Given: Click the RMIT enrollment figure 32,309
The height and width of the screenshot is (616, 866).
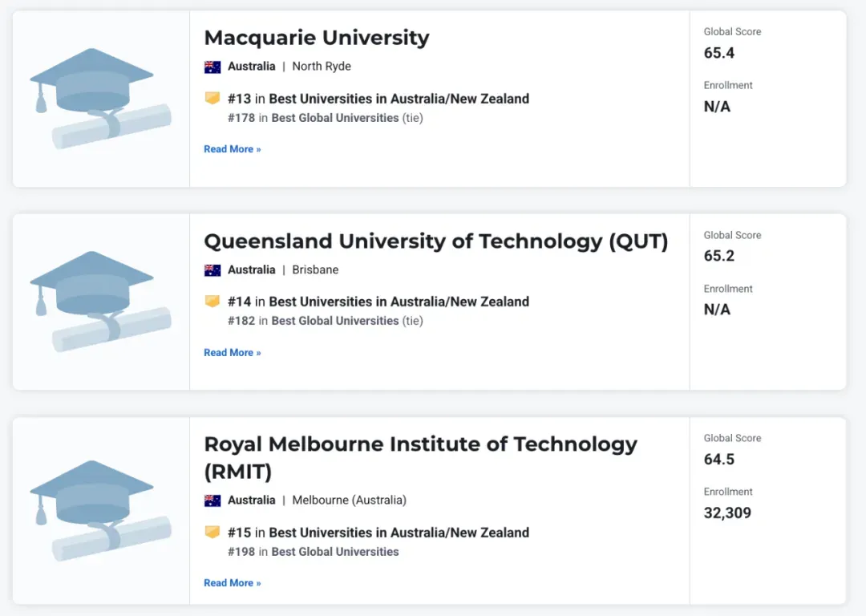Looking at the screenshot, I should point(727,513).
